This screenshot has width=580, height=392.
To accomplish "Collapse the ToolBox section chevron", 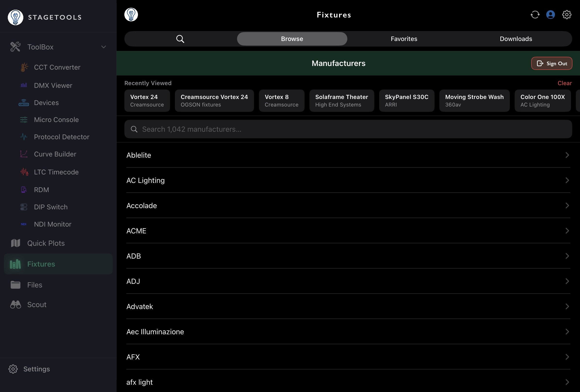I will point(103,47).
